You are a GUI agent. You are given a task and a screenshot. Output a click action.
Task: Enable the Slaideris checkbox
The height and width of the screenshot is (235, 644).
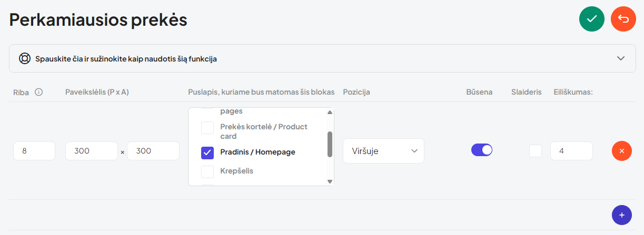(x=536, y=150)
